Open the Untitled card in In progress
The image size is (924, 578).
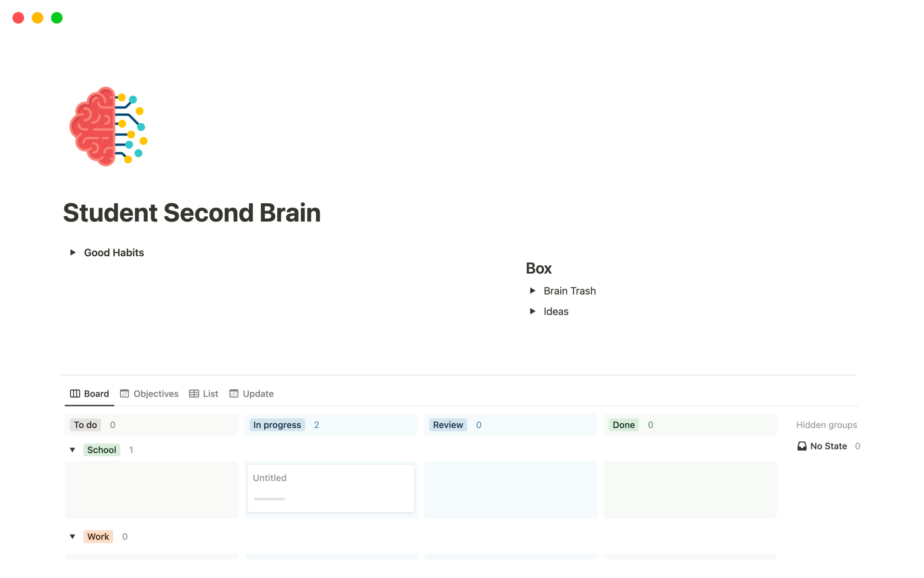(330, 487)
